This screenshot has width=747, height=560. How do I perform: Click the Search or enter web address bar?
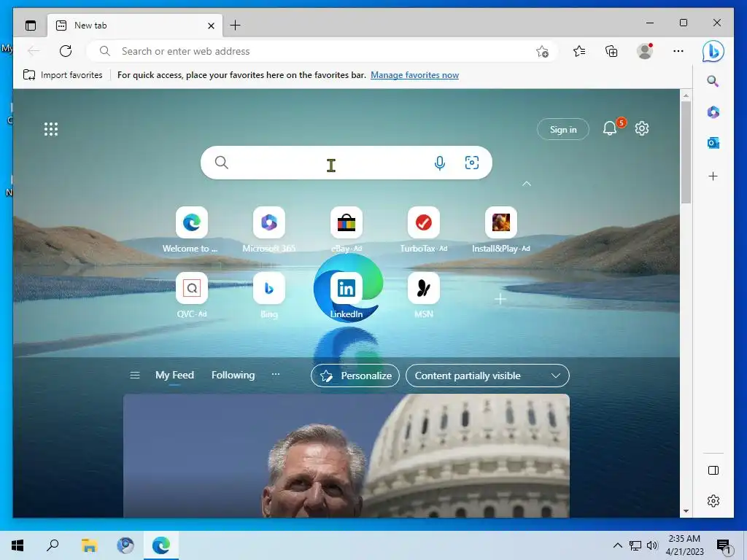coord(322,51)
